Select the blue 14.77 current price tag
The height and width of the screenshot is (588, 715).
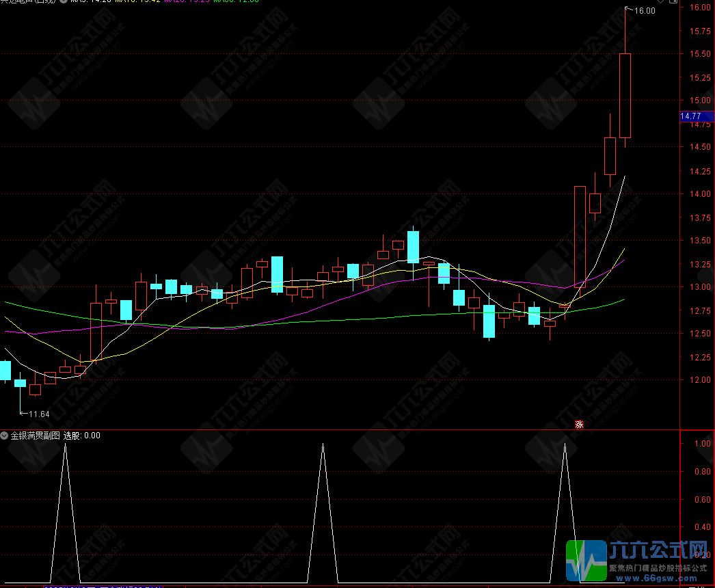tap(697, 116)
